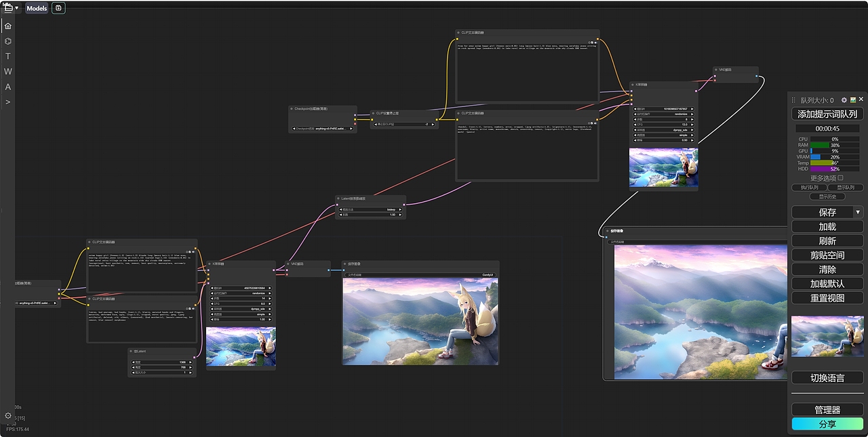
Task: Collapse the upper-right VAE解码 node via dot
Action: [717, 70]
